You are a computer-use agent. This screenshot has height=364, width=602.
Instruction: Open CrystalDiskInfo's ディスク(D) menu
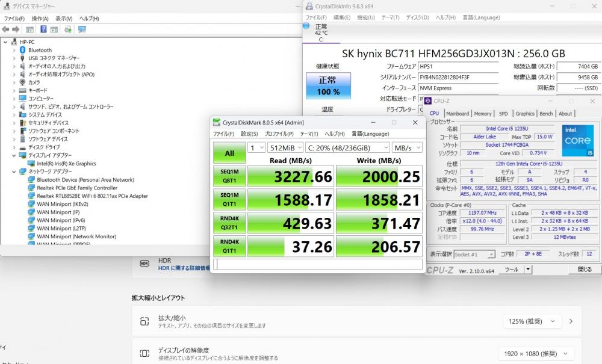pos(417,17)
